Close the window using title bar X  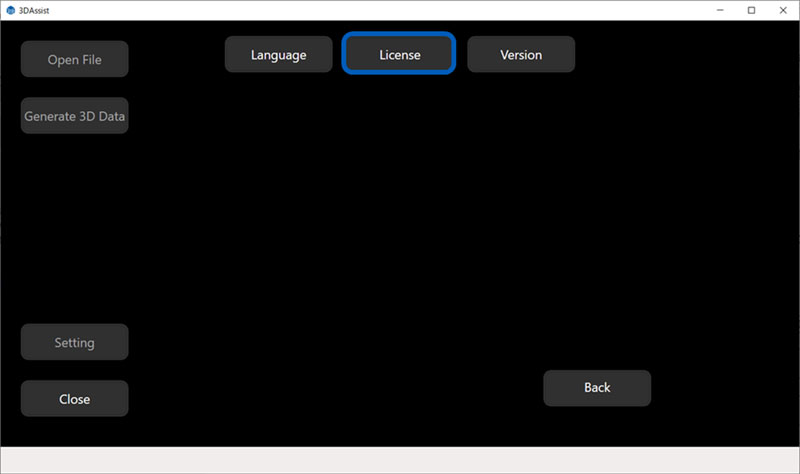click(x=783, y=10)
